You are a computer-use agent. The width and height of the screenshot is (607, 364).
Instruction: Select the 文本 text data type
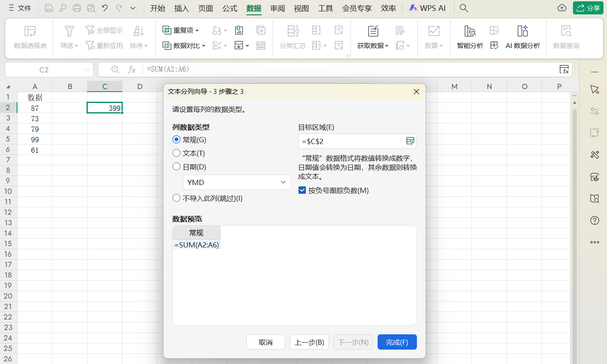(177, 153)
